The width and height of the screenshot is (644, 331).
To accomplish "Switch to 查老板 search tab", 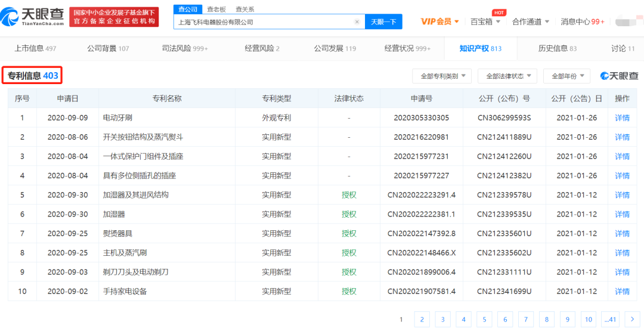I will pyautogui.click(x=216, y=9).
